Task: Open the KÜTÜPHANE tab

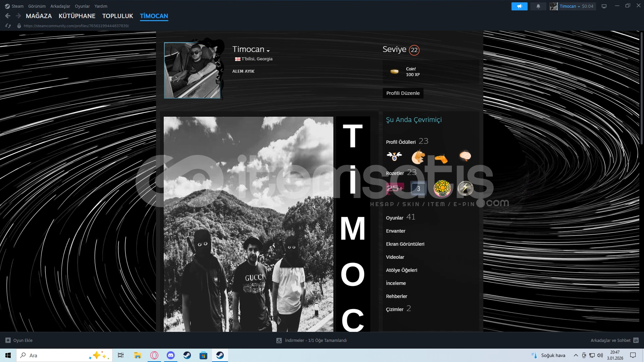Action: (x=77, y=16)
